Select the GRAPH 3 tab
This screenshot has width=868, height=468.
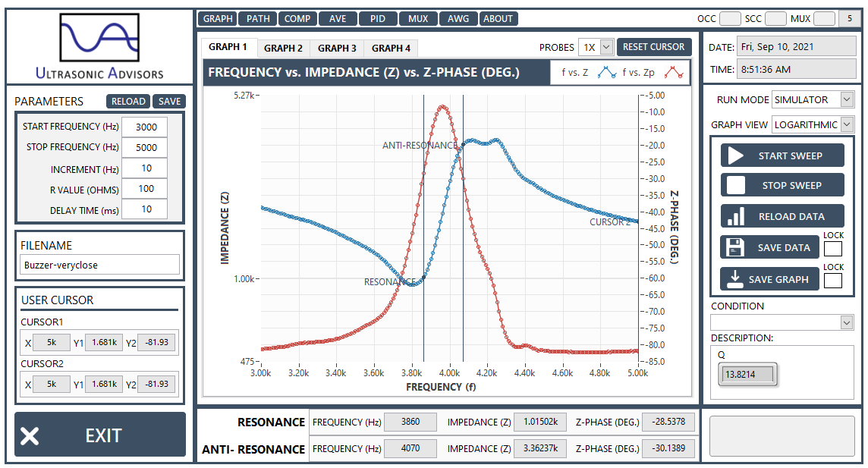click(x=337, y=48)
